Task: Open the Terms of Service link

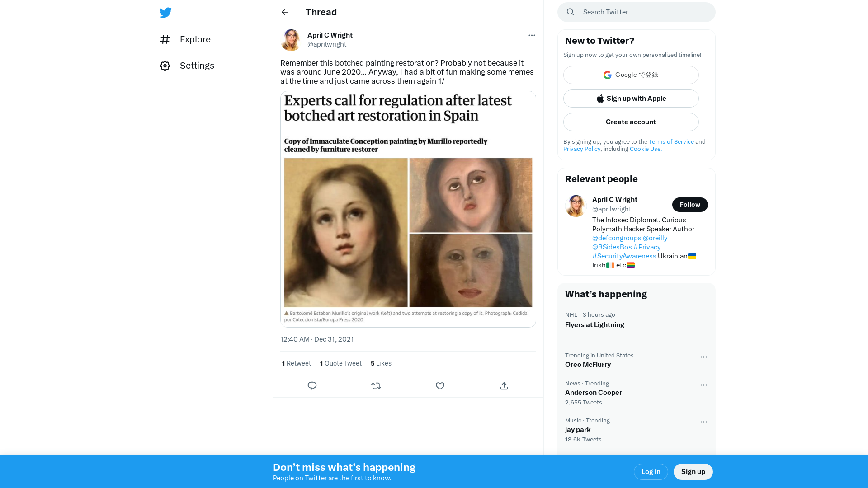Action: pos(671,142)
